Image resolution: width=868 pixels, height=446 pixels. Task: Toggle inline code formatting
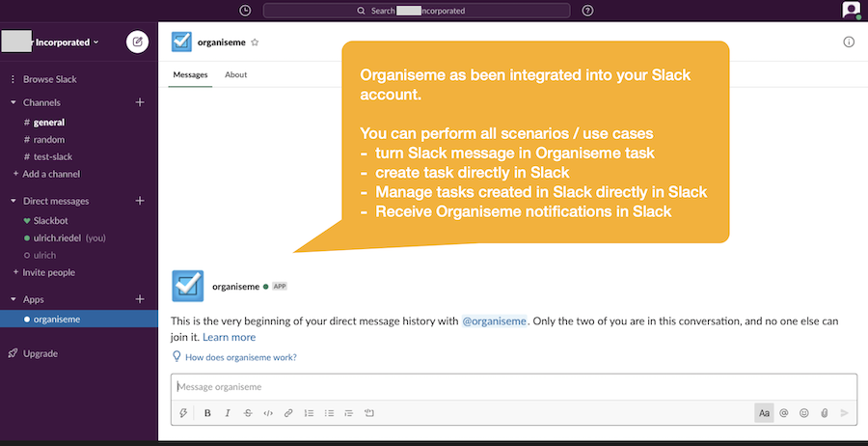(268, 413)
